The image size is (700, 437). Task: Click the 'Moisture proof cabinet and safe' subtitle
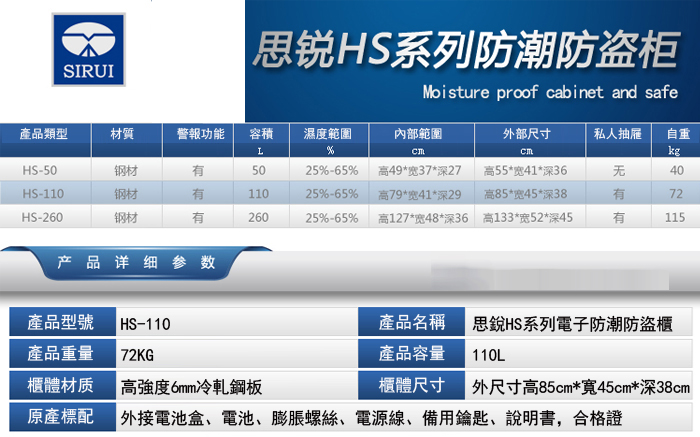tap(550, 92)
